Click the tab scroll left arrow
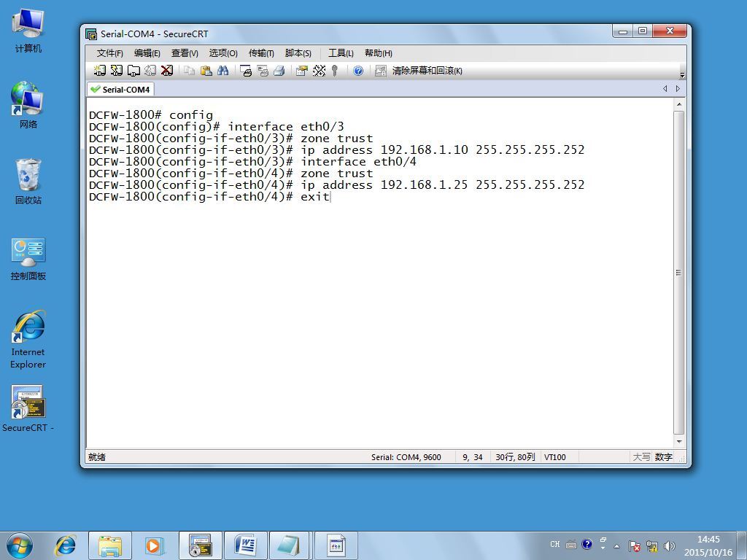 pyautogui.click(x=665, y=88)
